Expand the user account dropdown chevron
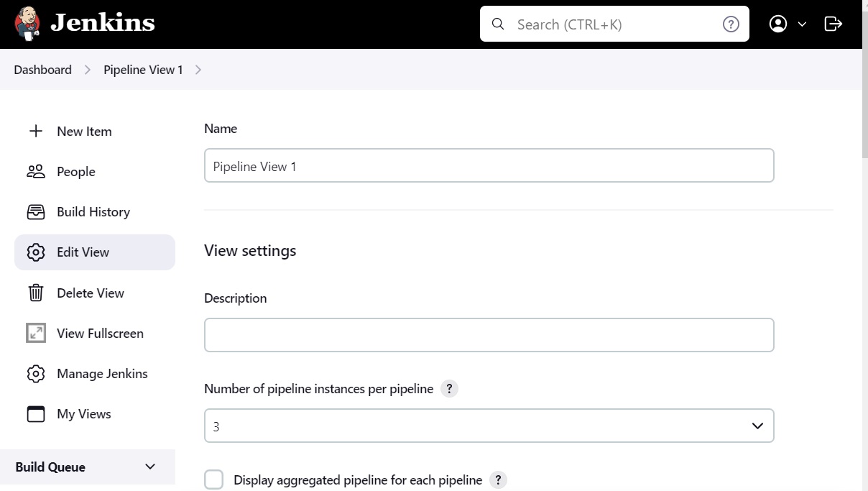This screenshot has width=868, height=491. click(x=802, y=24)
